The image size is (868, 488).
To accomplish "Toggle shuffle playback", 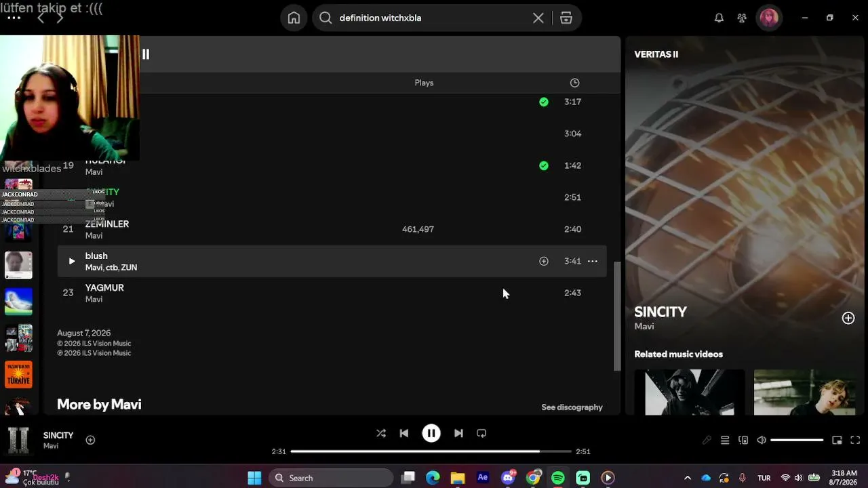I will [381, 433].
